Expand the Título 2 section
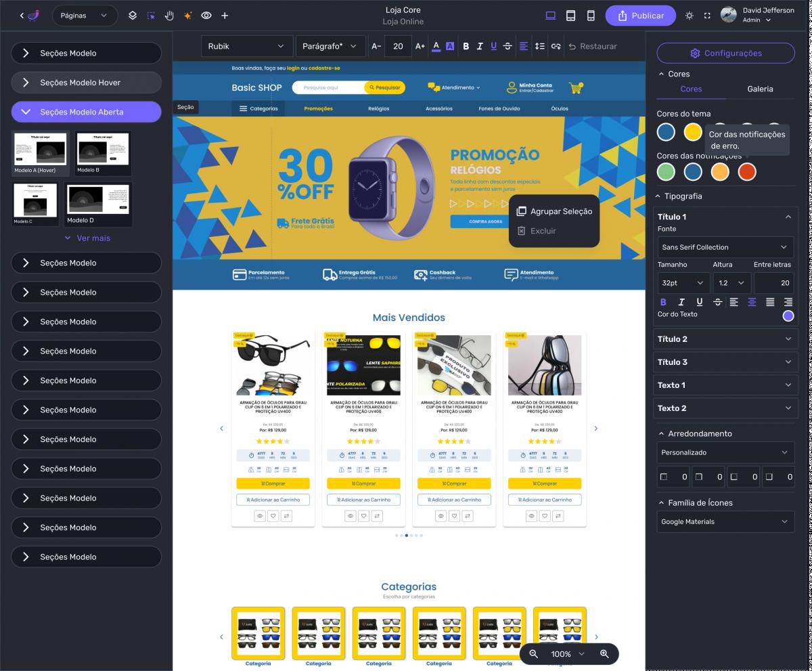Viewport: 812px width, 671px height. tap(725, 339)
